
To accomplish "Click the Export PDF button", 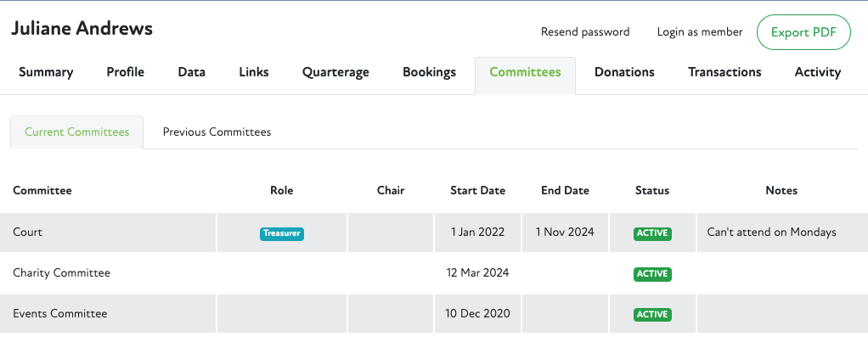I will 803,32.
